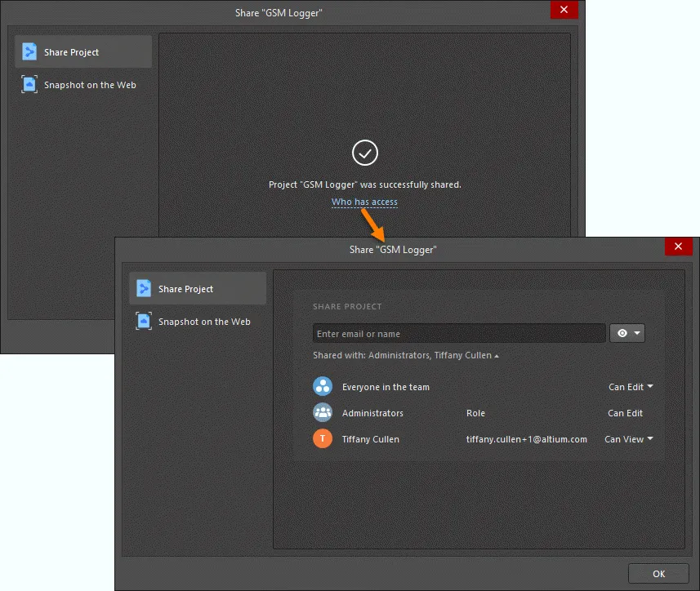This screenshot has height=591, width=700.
Task: Select Share Project tab in back dialog
Action: coord(83,51)
